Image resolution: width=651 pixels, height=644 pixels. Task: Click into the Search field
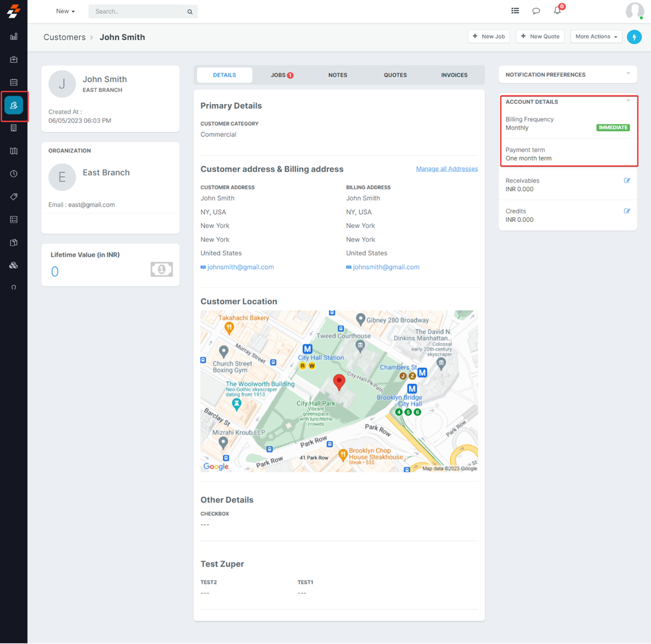[138, 11]
